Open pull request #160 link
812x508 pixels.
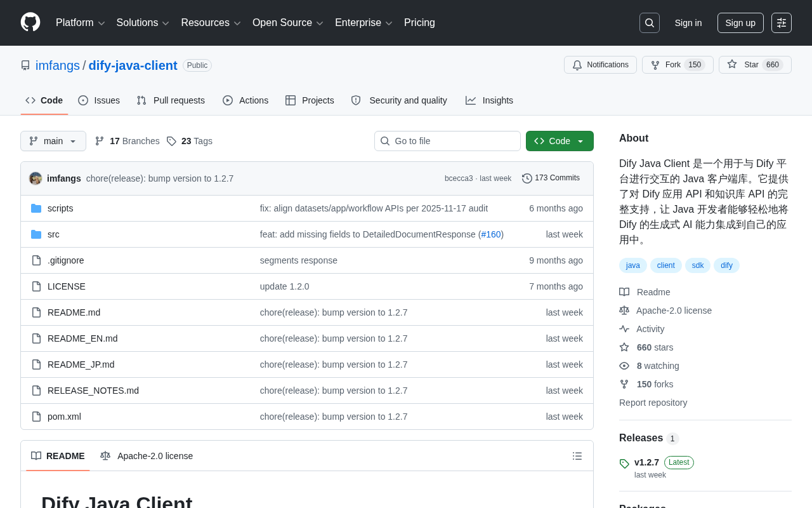pyautogui.click(x=491, y=234)
